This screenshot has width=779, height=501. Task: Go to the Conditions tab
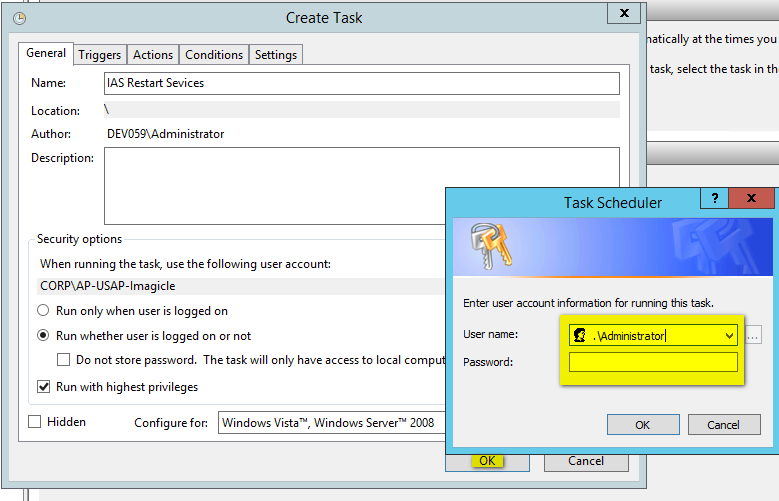coord(214,55)
